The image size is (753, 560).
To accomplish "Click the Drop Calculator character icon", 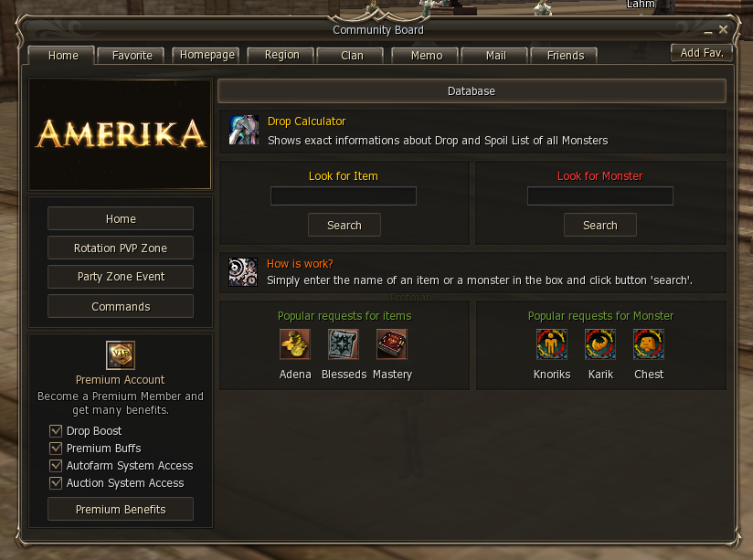I will (244, 130).
